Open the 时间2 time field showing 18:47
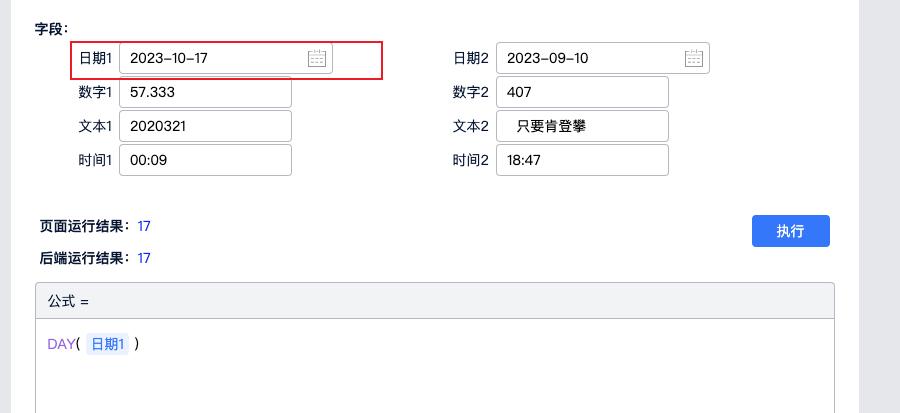The height and width of the screenshot is (413, 900). (x=581, y=160)
